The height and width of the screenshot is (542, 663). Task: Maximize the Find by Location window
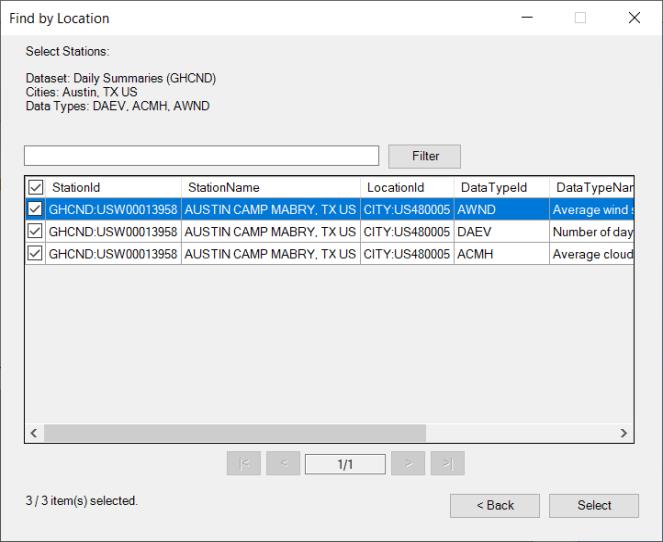pos(580,18)
